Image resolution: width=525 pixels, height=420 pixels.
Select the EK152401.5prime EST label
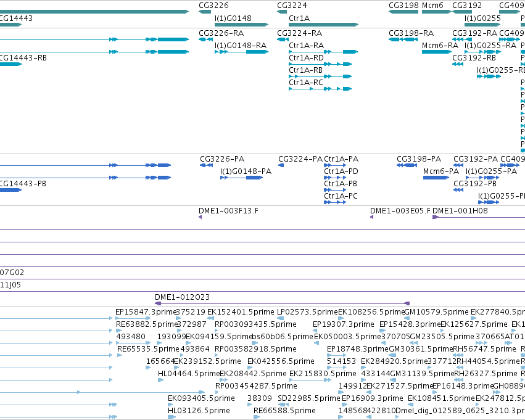[x=241, y=312]
